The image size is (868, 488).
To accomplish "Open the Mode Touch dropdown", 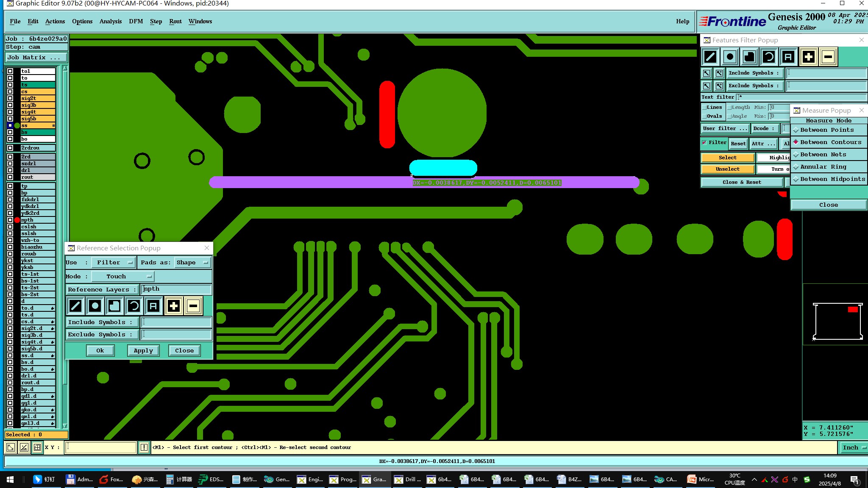I will [x=122, y=277].
